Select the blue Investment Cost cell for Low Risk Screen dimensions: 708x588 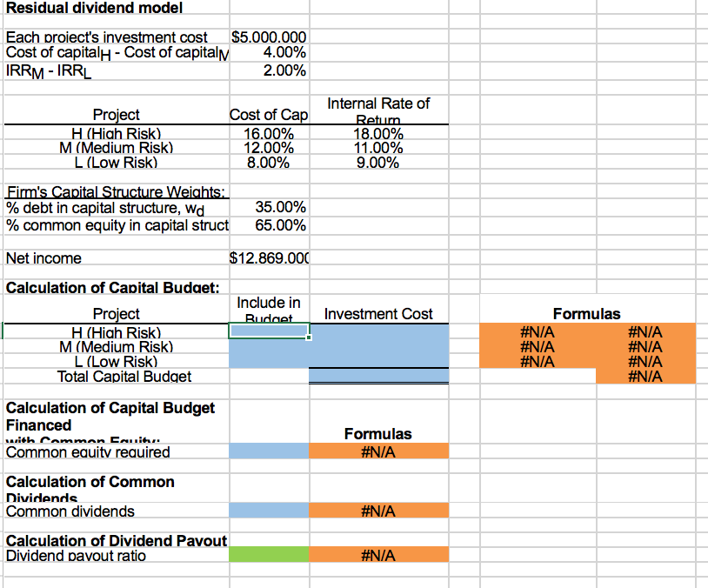pyautogui.click(x=378, y=361)
